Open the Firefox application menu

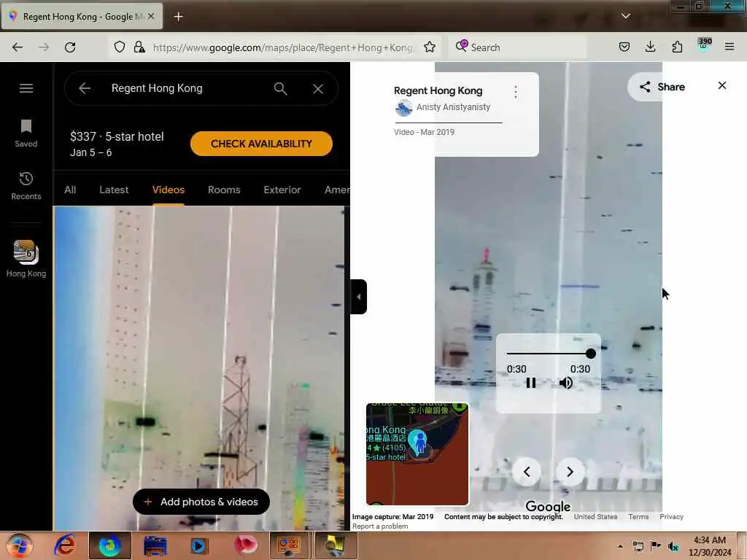point(729,47)
